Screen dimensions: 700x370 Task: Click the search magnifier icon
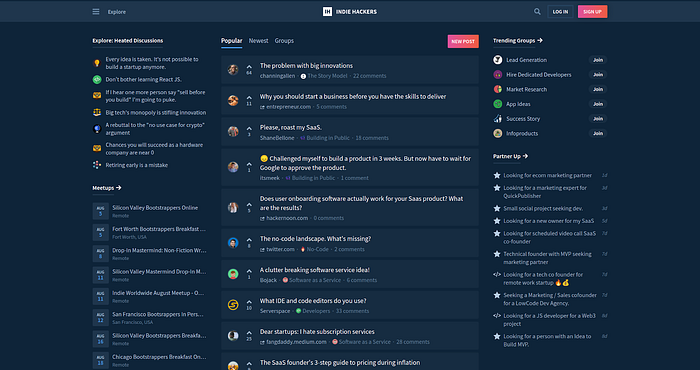click(537, 12)
